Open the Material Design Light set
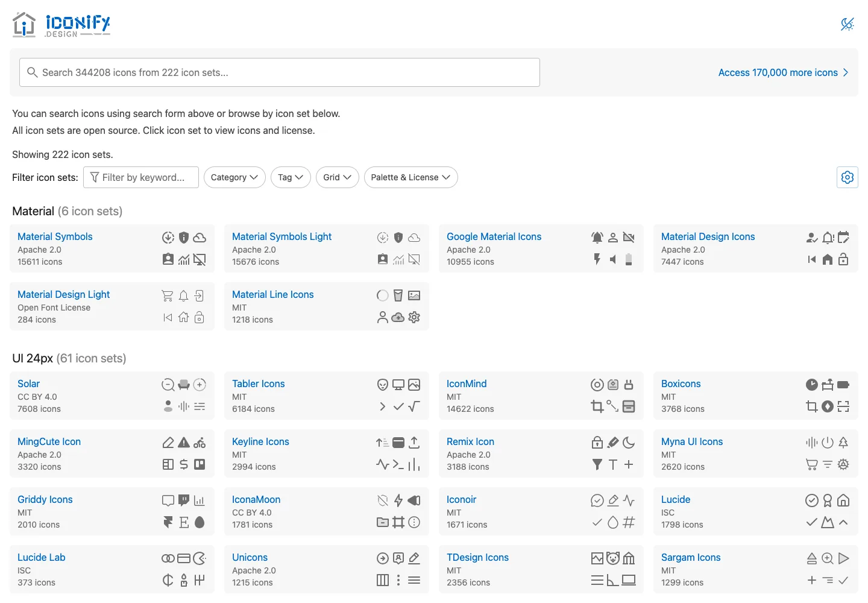868x603 pixels. coord(63,294)
